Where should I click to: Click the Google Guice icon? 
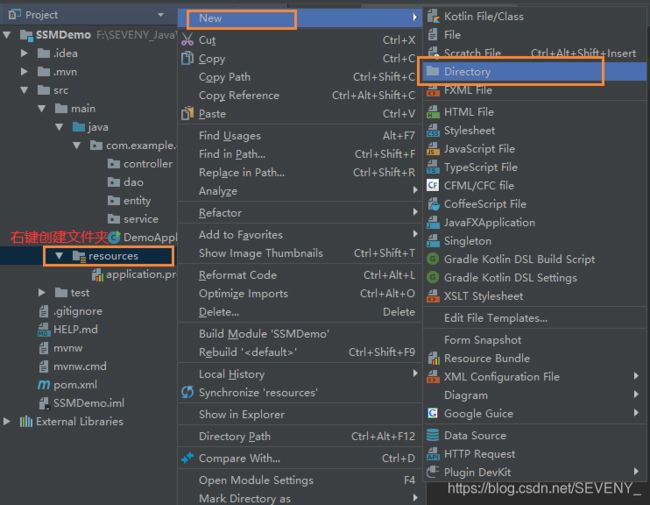433,413
